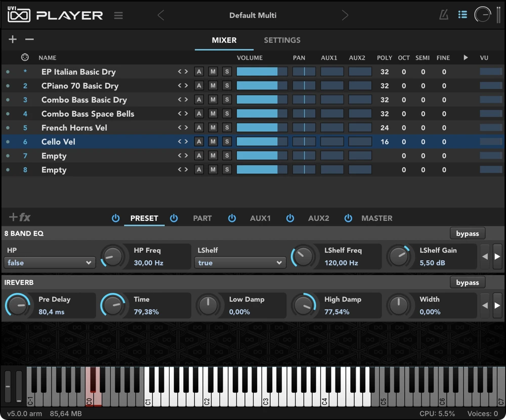This screenshot has width=506, height=420.
Task: Toggle the mixer list view icon
Action: point(462,15)
